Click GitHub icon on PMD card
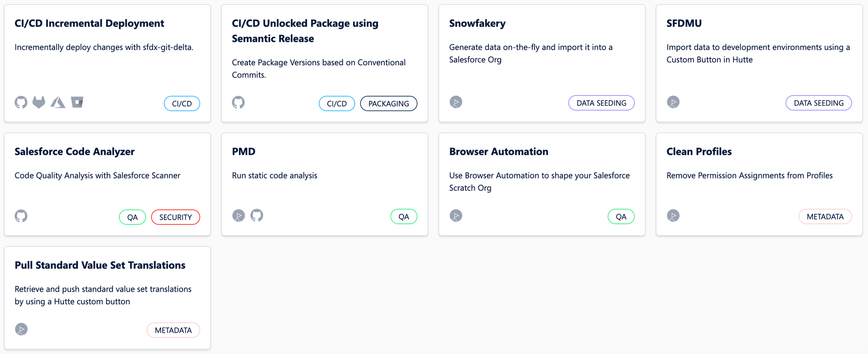Viewport: 868px width, 354px height. (x=257, y=216)
